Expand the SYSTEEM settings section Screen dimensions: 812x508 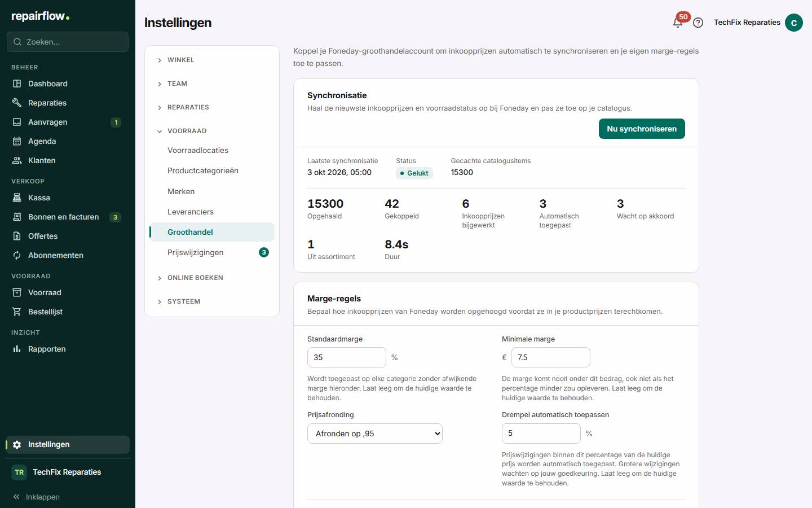tap(212, 301)
